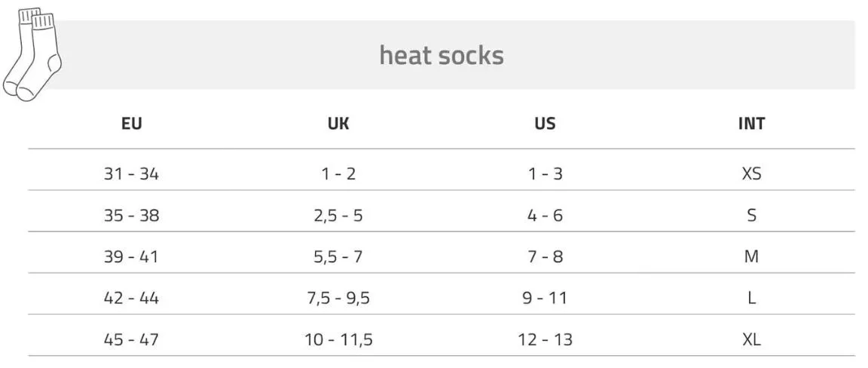Viewport: 868px width, 368px height.
Task: Click the socks icon
Action: click(32, 54)
